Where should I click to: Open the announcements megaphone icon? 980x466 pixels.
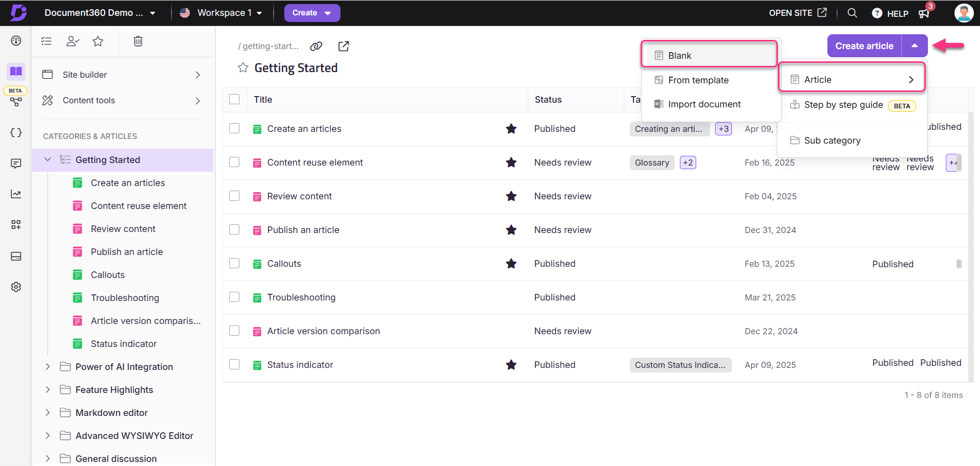(x=924, y=13)
